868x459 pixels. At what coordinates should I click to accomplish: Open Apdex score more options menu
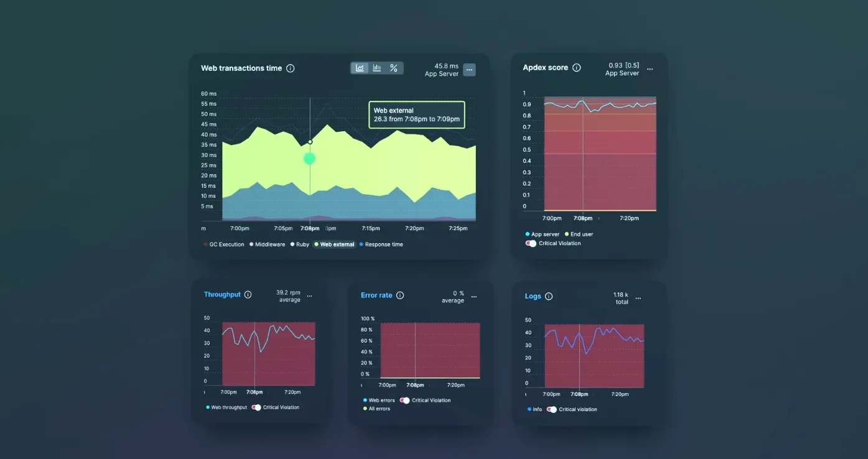coord(650,70)
